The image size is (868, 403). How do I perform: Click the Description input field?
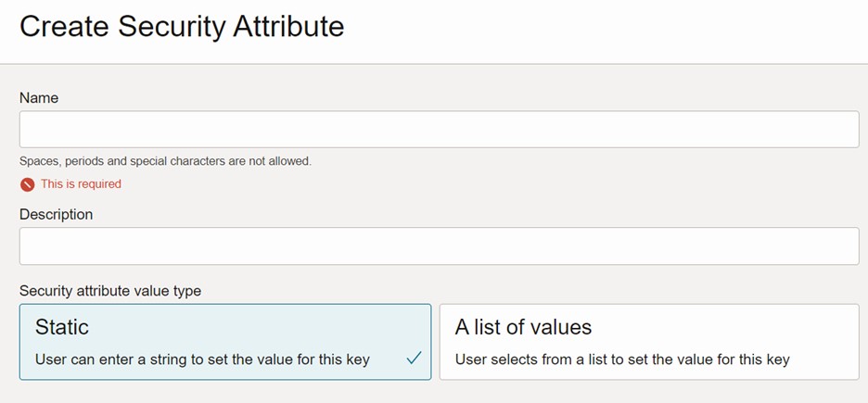point(439,246)
